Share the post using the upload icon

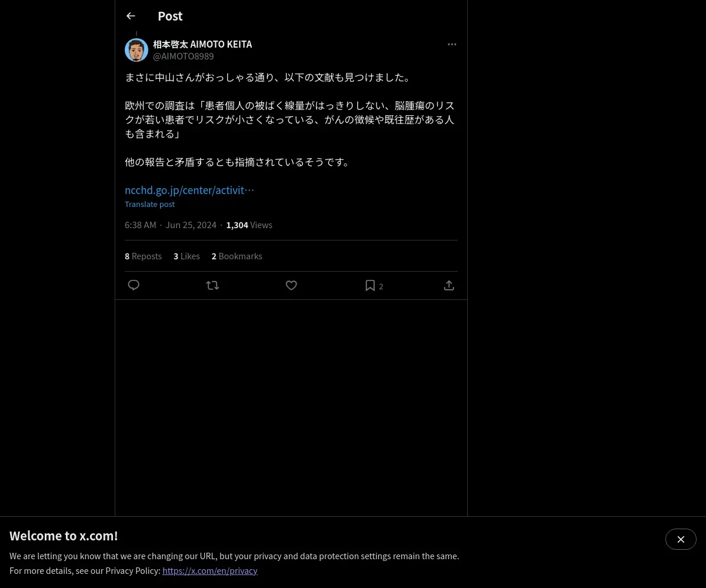pyautogui.click(x=449, y=285)
